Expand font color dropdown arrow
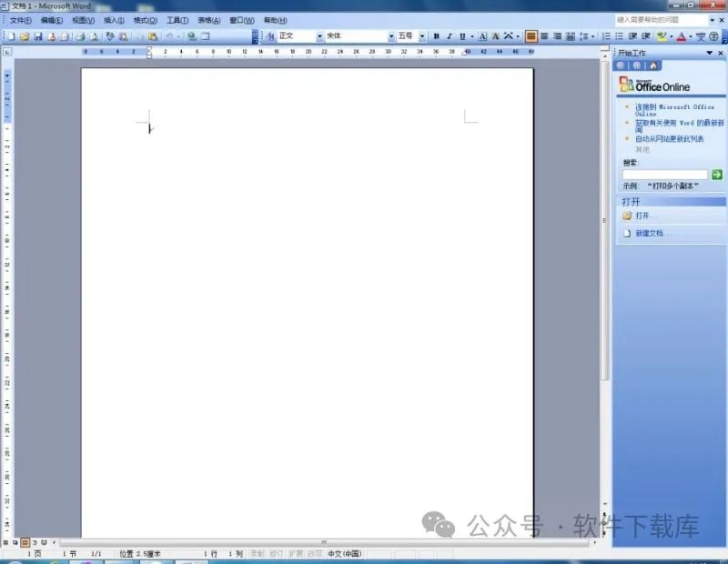Image resolution: width=728 pixels, height=564 pixels. pyautogui.click(x=691, y=36)
